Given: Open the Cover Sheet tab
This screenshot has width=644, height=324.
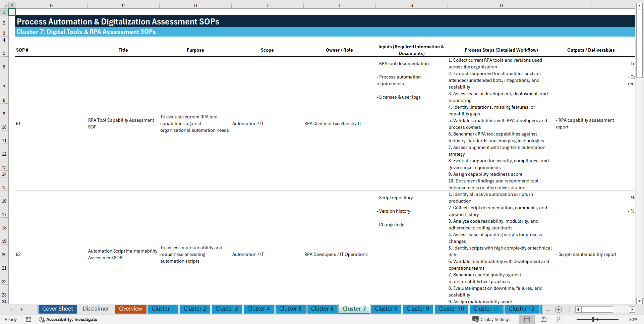Looking at the screenshot, I should (57, 309).
